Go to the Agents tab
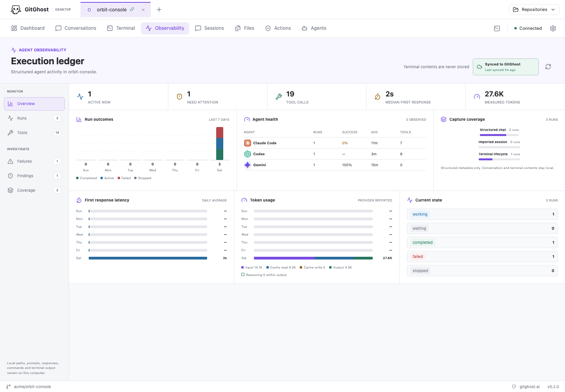565x392 pixels. [x=314, y=28]
